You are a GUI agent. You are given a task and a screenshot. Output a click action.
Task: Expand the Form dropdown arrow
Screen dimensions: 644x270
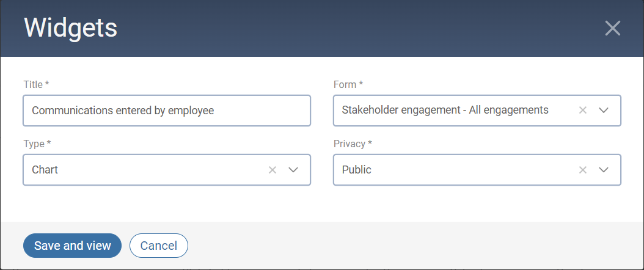[604, 110]
